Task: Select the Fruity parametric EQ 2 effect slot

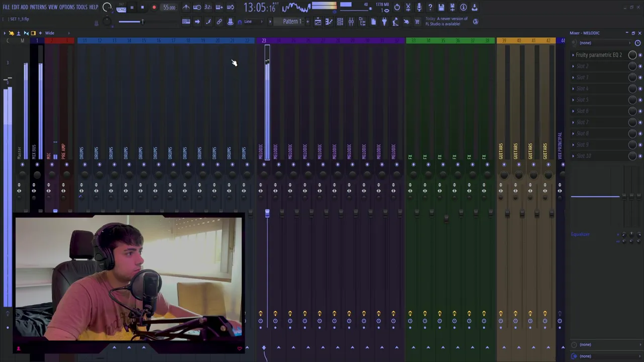Action: [x=599, y=55]
